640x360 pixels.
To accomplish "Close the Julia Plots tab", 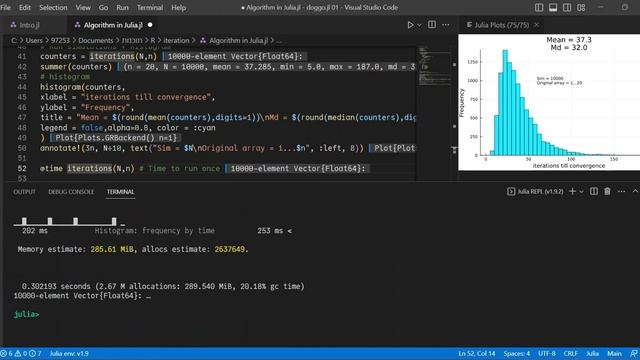I will (537, 25).
